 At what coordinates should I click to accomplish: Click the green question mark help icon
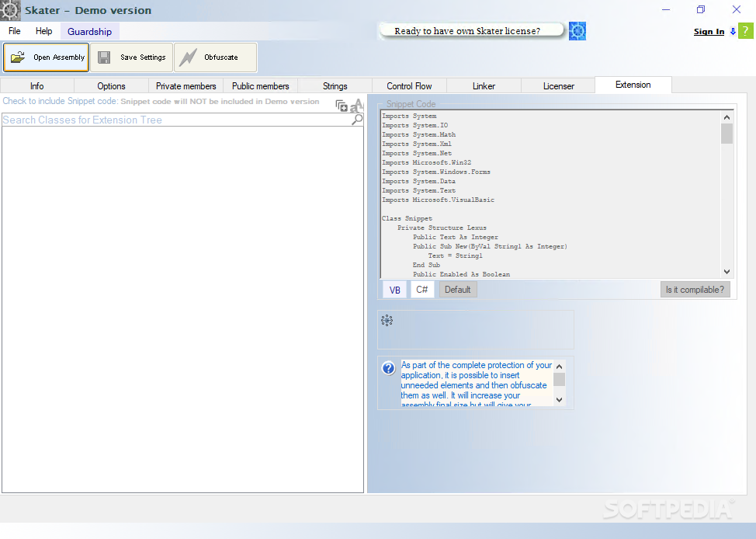click(x=745, y=31)
